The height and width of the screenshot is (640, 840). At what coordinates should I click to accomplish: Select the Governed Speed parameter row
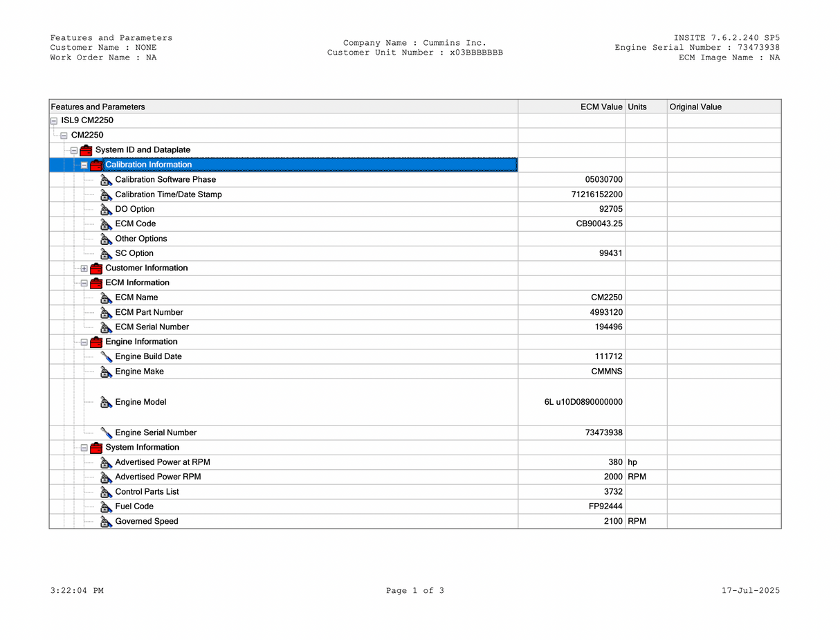coord(147,522)
